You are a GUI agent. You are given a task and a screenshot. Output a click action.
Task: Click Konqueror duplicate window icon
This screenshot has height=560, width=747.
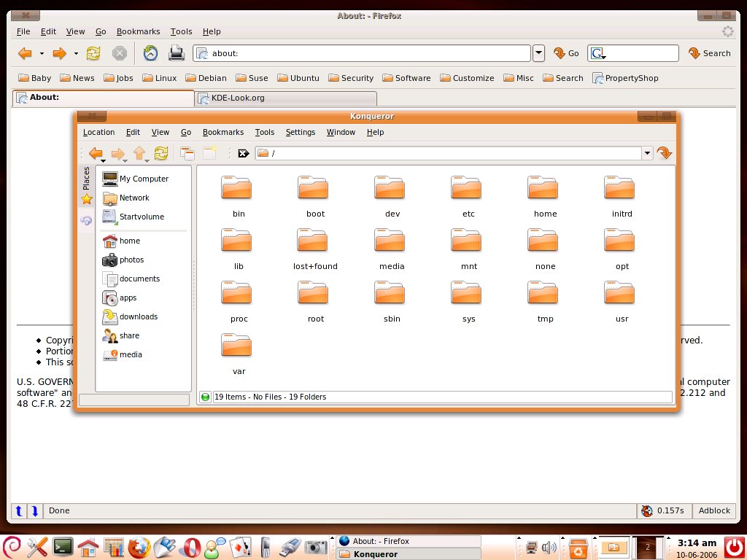tap(187, 153)
